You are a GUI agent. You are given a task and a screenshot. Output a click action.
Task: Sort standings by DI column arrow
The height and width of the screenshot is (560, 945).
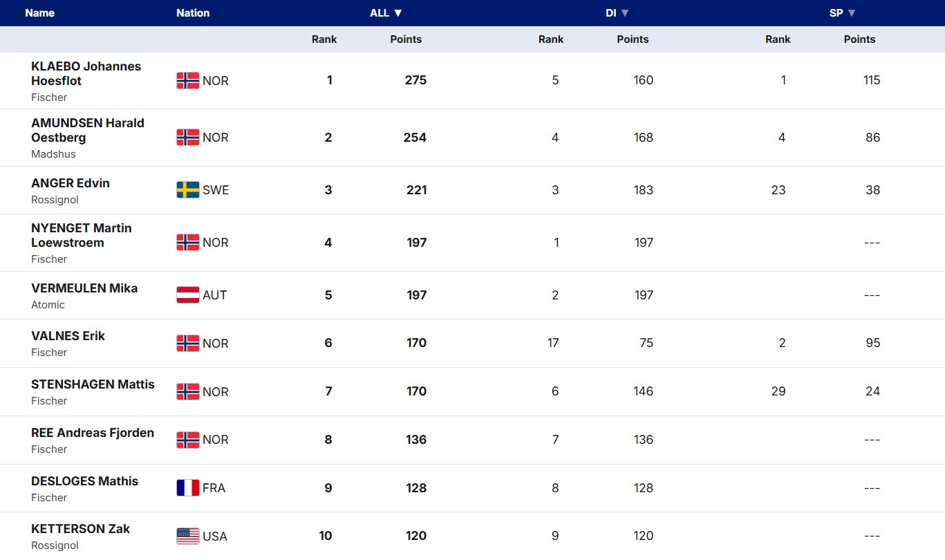(x=625, y=13)
